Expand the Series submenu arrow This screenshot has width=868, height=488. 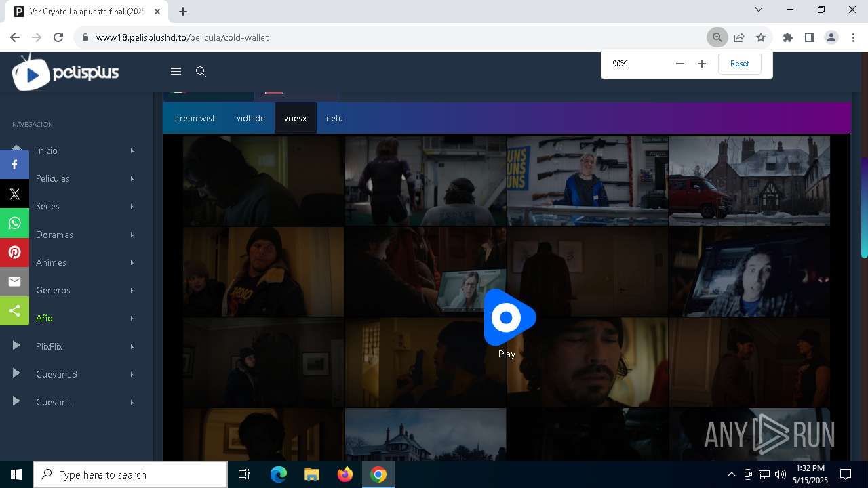pyautogui.click(x=132, y=206)
